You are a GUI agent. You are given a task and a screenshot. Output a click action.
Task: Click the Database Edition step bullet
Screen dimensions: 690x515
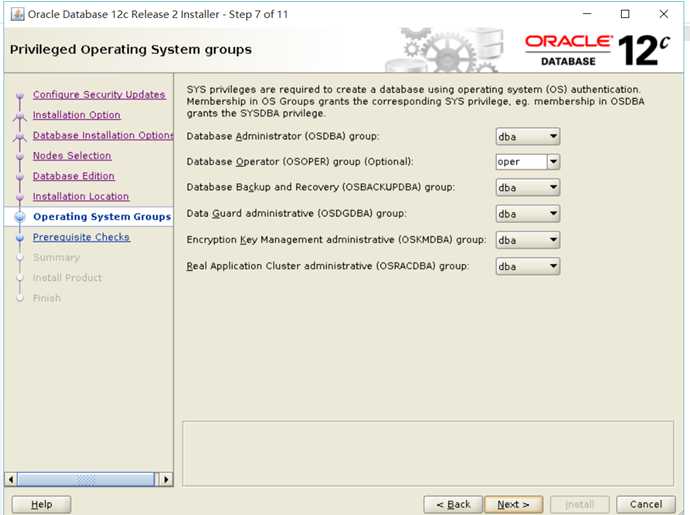tap(20, 177)
